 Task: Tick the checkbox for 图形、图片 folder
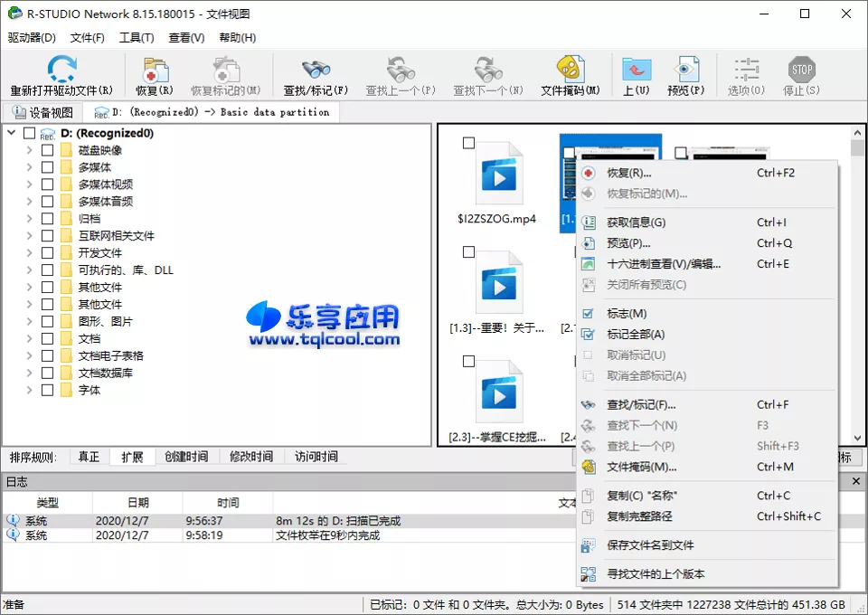(48, 322)
